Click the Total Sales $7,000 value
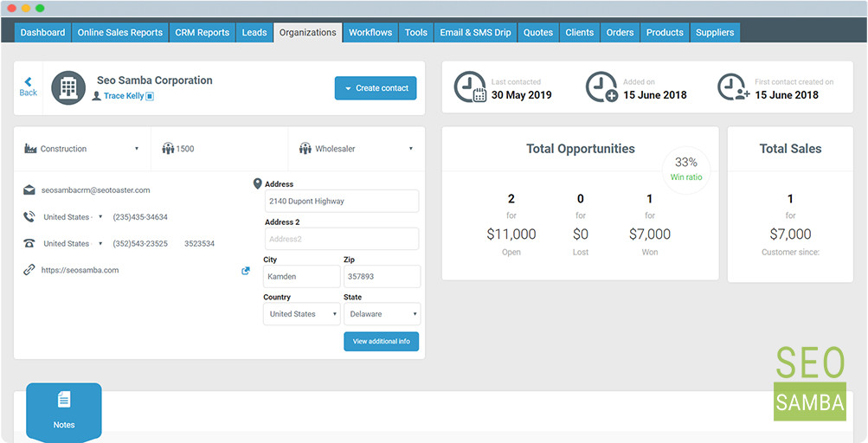 tap(790, 234)
